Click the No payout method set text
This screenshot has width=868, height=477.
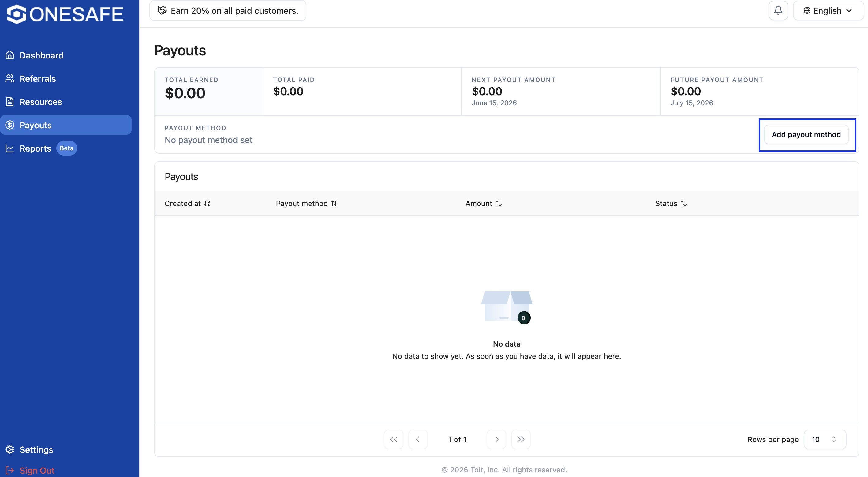tap(208, 140)
